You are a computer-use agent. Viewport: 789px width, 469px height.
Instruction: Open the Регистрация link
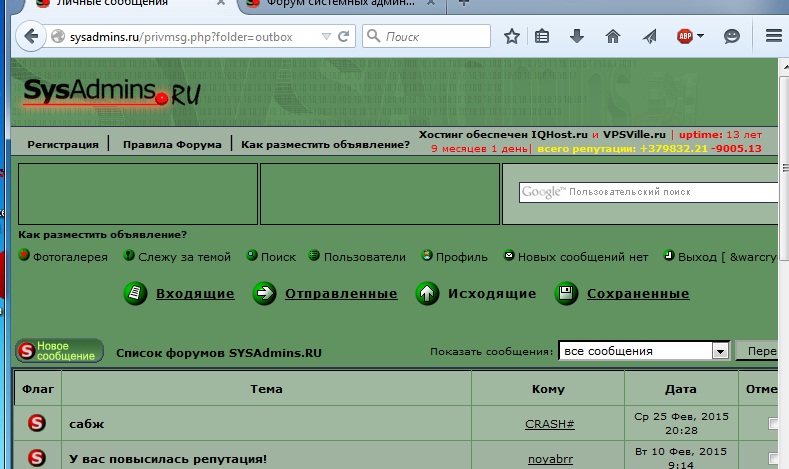point(63,144)
